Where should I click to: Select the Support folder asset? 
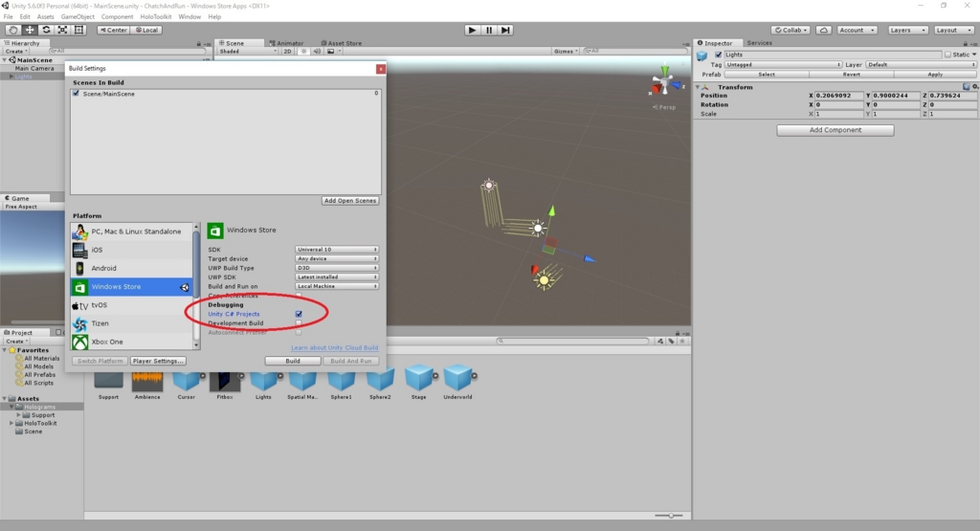click(x=109, y=385)
